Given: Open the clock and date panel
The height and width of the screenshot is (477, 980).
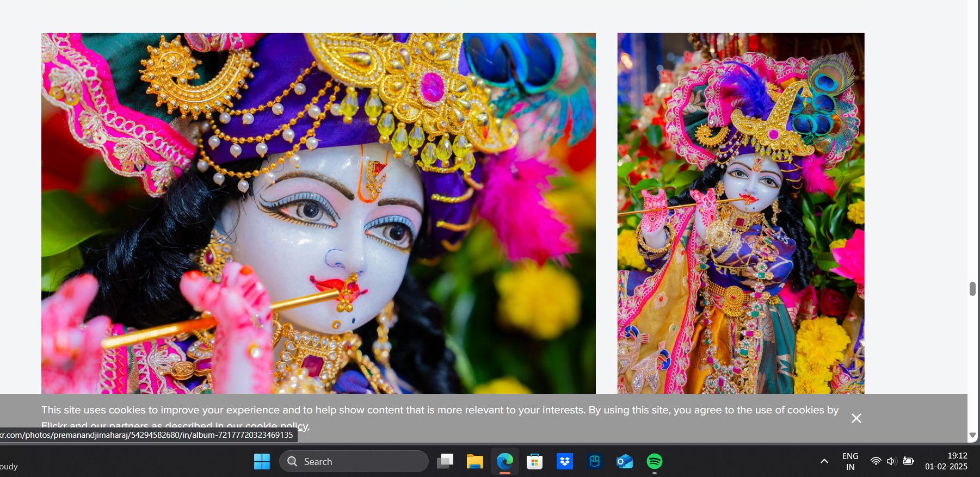Looking at the screenshot, I should pos(946,462).
